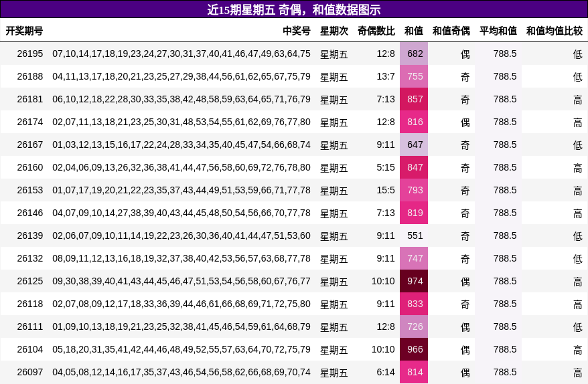This screenshot has height=384, width=588.
Task: Click sum value cell 816
Action: pyautogui.click(x=414, y=122)
